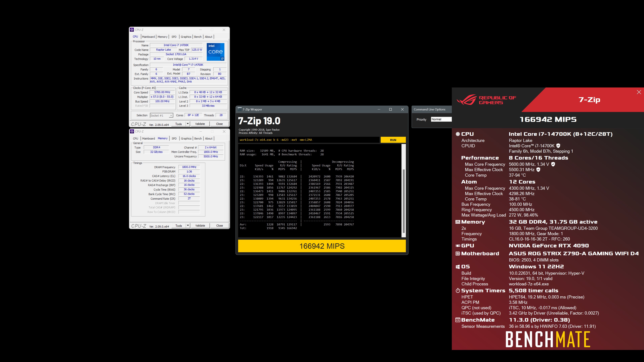Click Close button in CPU-Z Memory window
Image resolution: width=644 pixels, height=362 pixels.
(x=220, y=226)
